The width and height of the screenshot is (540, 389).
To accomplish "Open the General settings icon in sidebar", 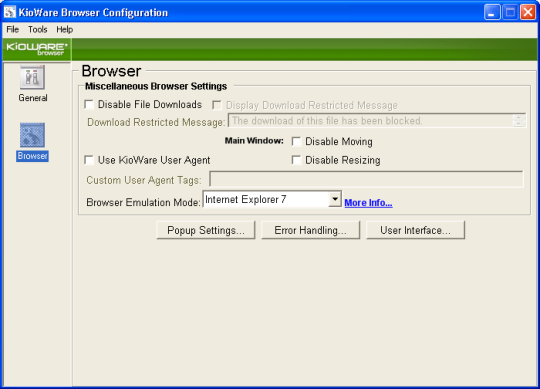I will click(32, 77).
